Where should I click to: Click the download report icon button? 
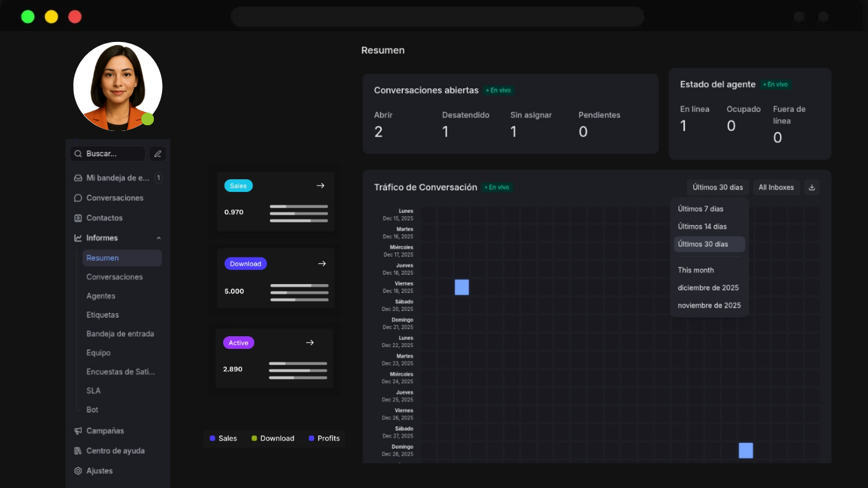click(811, 187)
